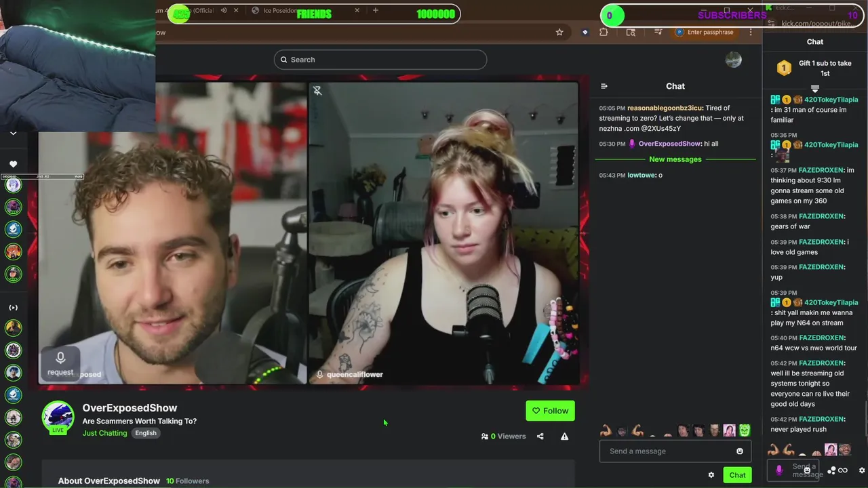The image size is (868, 488).
Task: Follow OverExposedShow channel
Action: [x=550, y=411]
